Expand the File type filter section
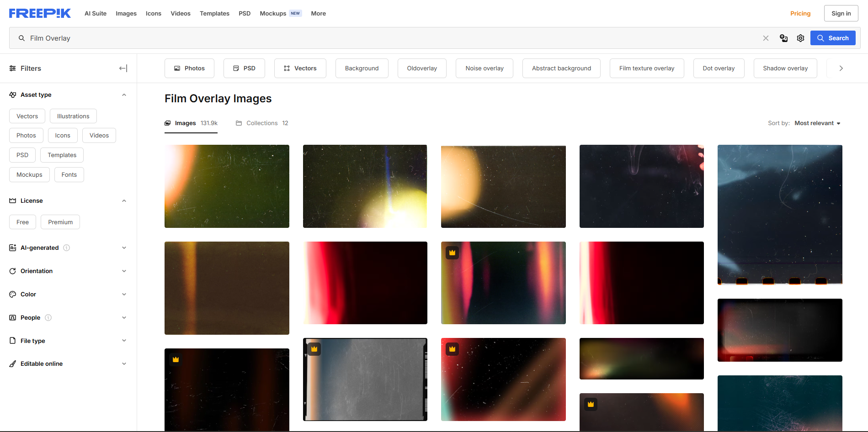 pyautogui.click(x=124, y=341)
